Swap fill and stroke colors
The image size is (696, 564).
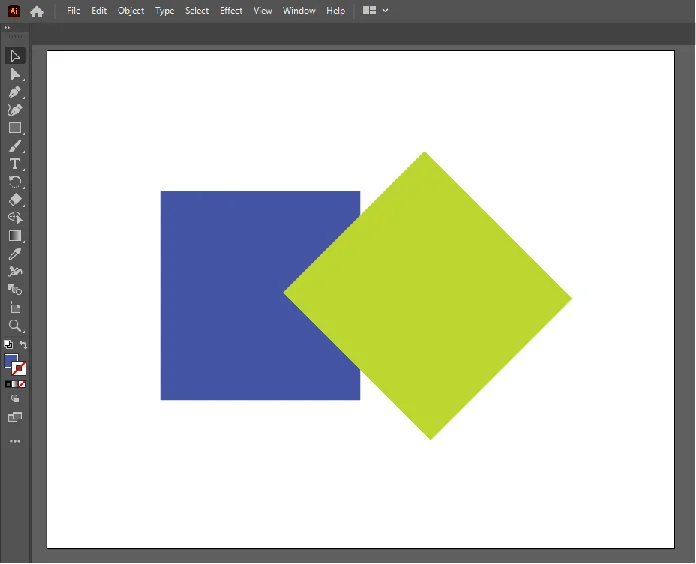pos(23,344)
